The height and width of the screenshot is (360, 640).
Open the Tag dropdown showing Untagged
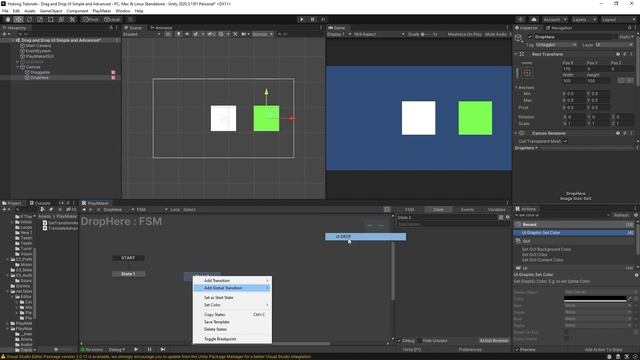(556, 44)
